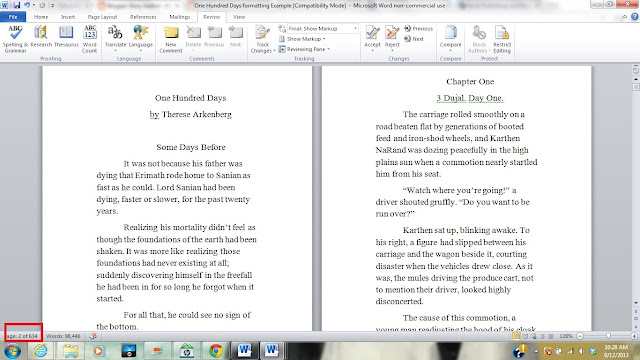Open Restrict Editing pane

pos(502,39)
